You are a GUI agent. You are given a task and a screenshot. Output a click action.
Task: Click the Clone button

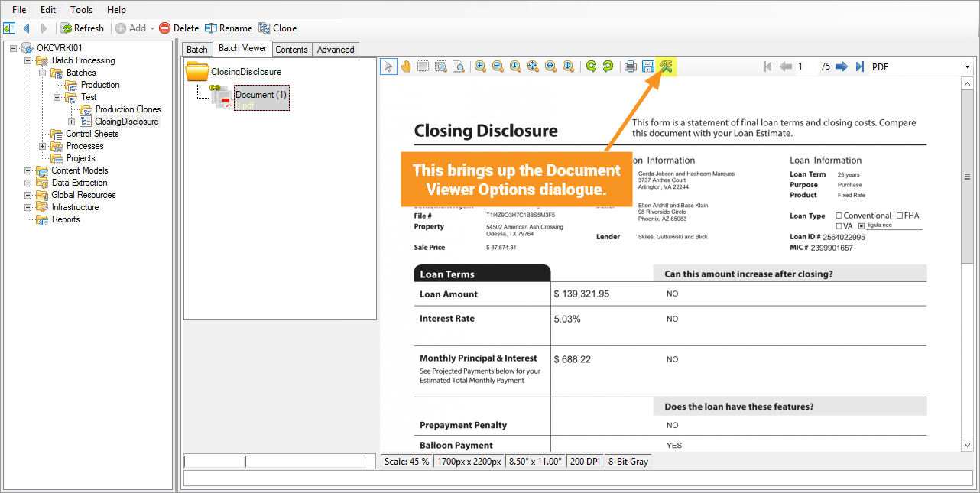pos(277,28)
